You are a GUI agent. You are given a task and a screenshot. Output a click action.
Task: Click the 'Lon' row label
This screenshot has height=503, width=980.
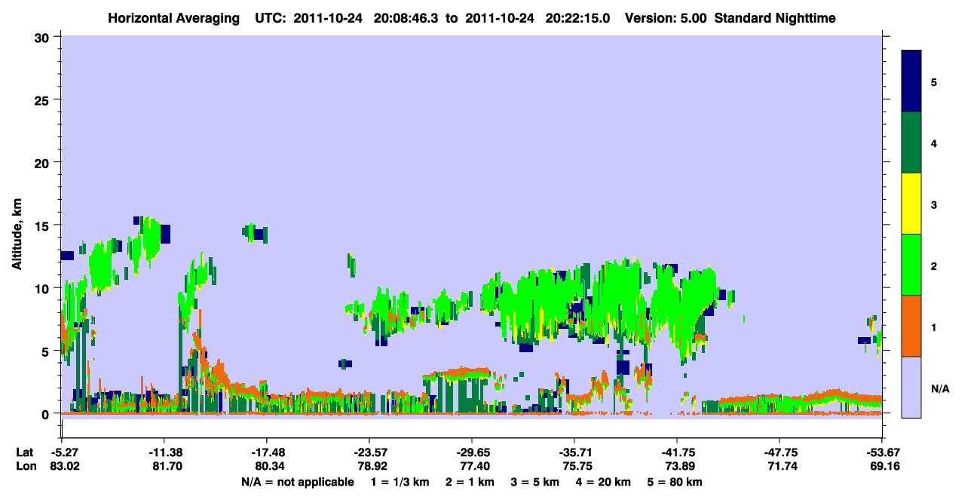point(25,467)
